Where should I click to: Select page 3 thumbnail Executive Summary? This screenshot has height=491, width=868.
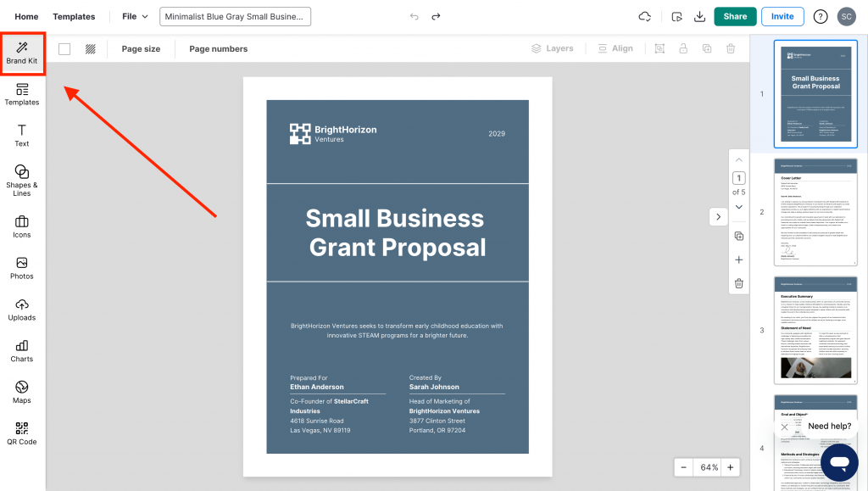click(x=815, y=330)
